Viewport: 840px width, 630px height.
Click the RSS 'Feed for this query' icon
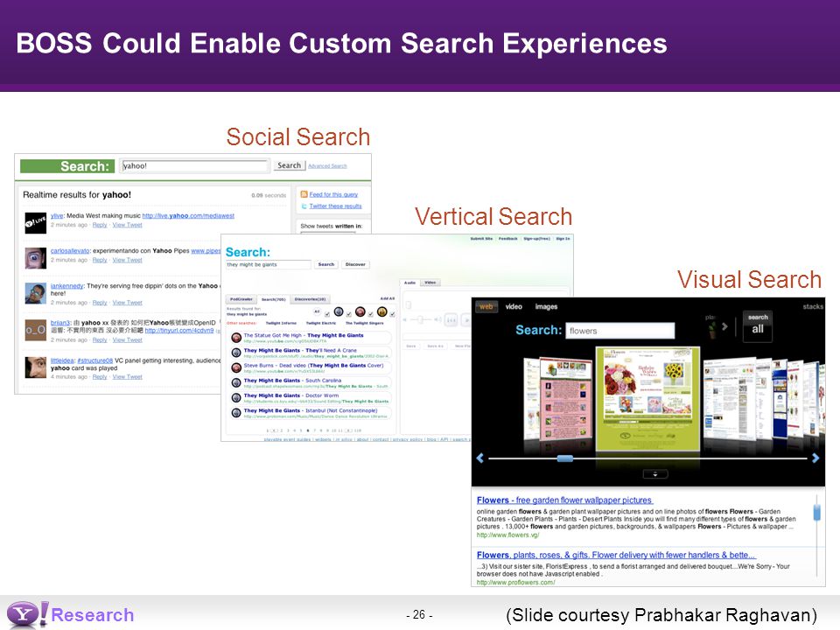coord(304,194)
